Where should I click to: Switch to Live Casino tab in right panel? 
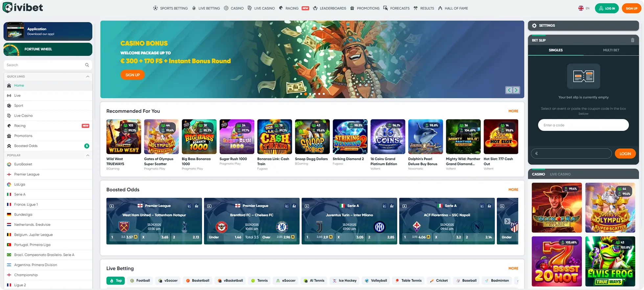click(560, 174)
